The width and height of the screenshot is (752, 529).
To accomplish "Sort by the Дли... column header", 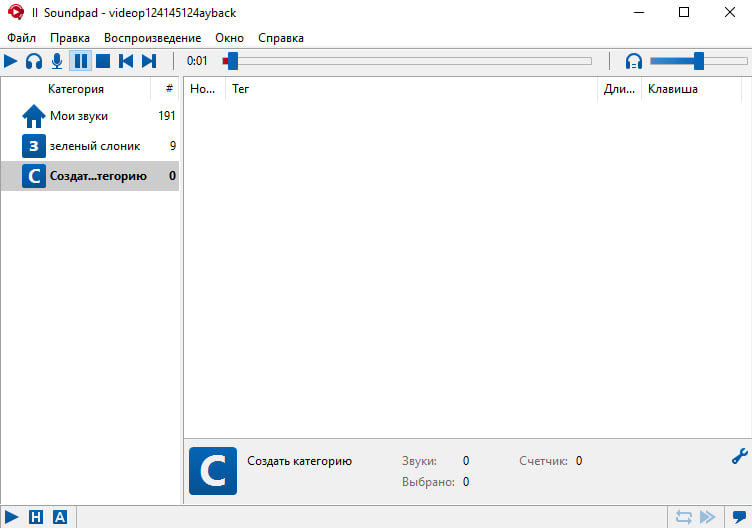I will click(619, 89).
